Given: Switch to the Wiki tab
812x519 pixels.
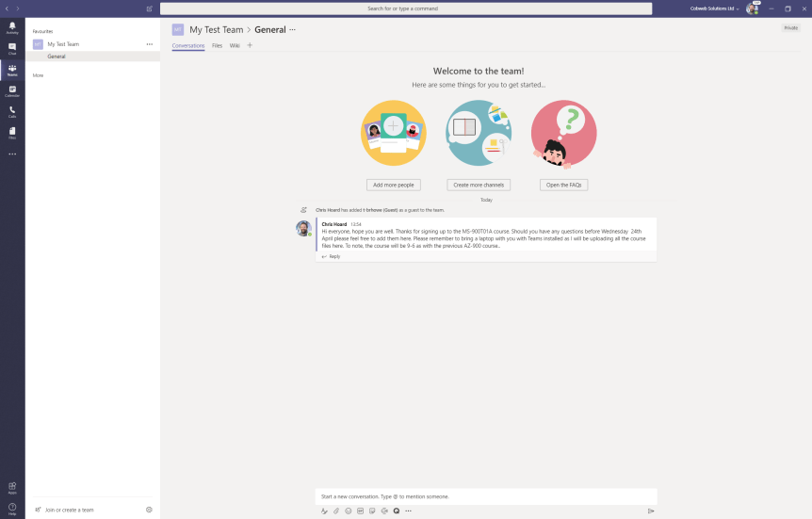Looking at the screenshot, I should [235, 45].
